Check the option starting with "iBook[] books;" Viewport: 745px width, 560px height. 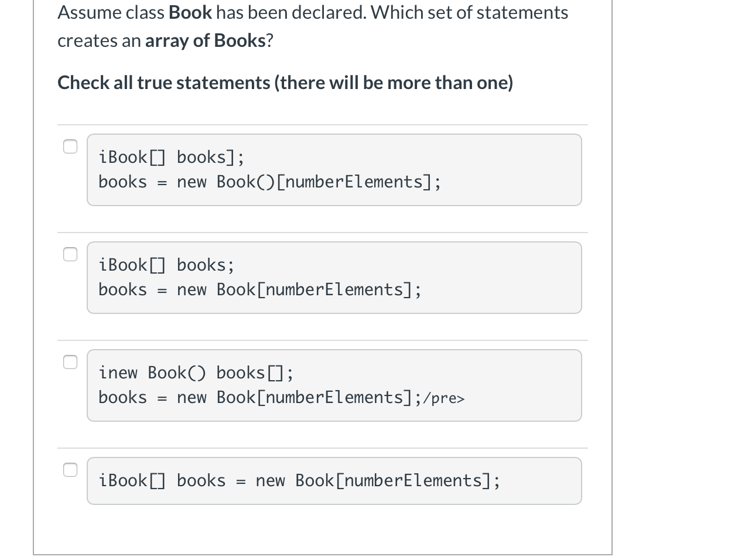70,254
